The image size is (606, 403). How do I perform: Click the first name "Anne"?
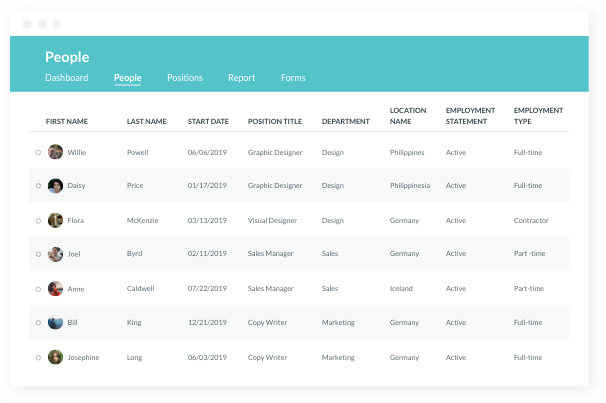[76, 289]
